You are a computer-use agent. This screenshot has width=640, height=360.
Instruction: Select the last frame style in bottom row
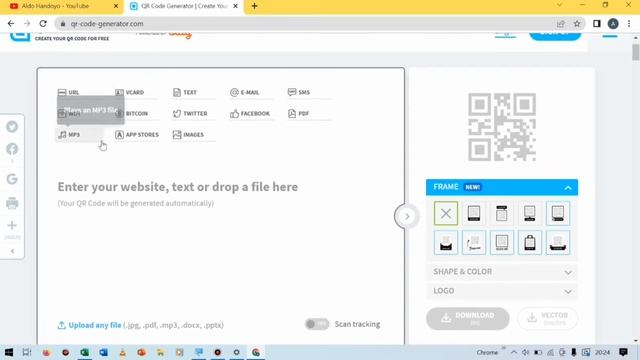click(558, 242)
